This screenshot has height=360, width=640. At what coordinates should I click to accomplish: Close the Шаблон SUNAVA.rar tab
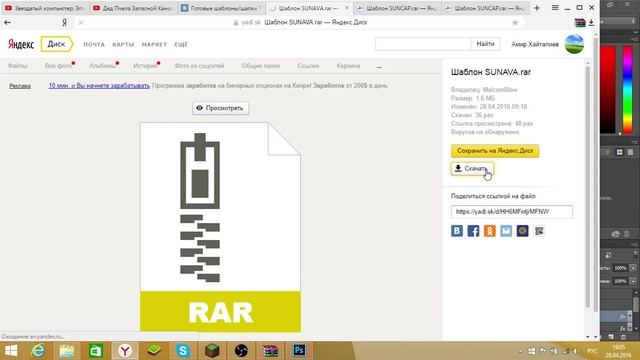click(347, 8)
